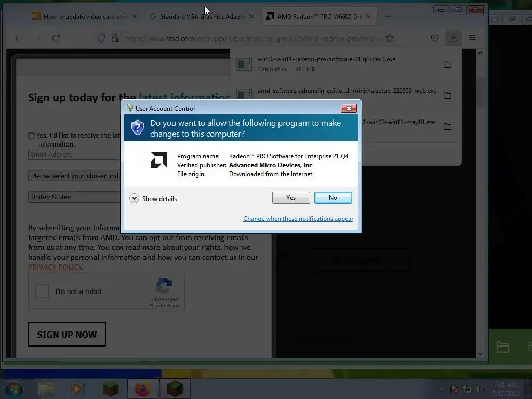Switch to 'Standard VGA Graphics Adapter' tab
The height and width of the screenshot is (399, 532).
point(202,16)
